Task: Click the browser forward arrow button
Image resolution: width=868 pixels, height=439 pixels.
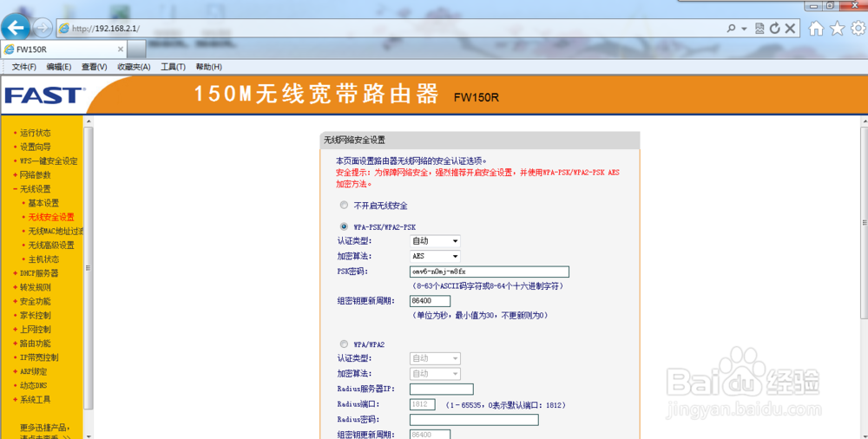Action: click(43, 28)
